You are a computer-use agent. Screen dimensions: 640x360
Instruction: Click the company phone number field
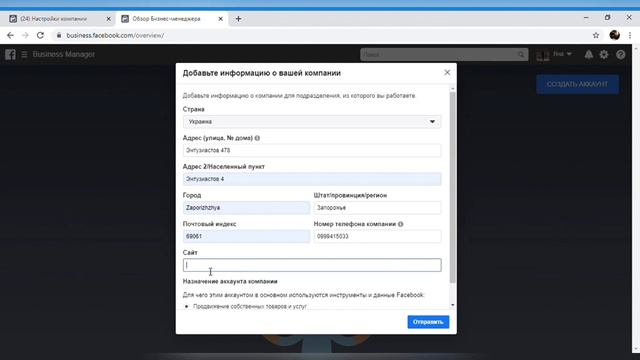pos(377,236)
